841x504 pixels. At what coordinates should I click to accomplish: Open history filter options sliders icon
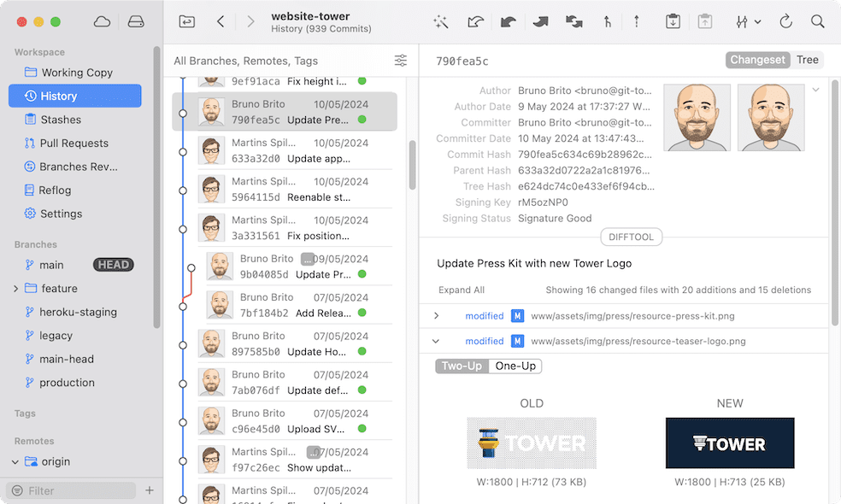tap(401, 61)
